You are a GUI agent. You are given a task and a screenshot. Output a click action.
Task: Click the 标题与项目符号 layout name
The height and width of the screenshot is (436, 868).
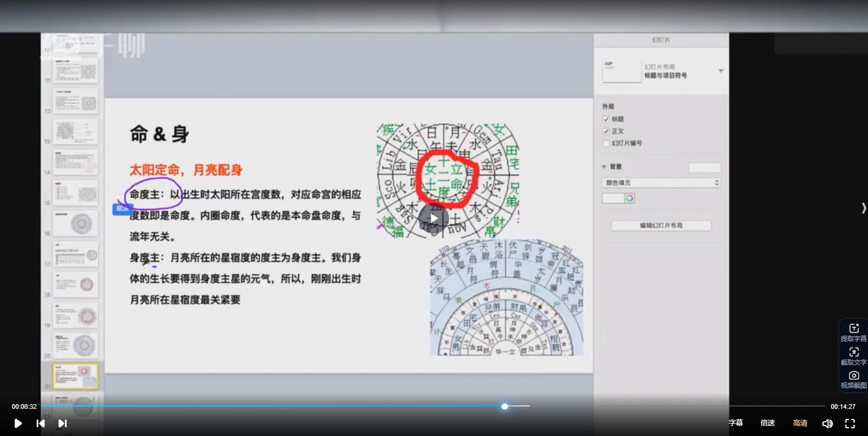click(666, 76)
